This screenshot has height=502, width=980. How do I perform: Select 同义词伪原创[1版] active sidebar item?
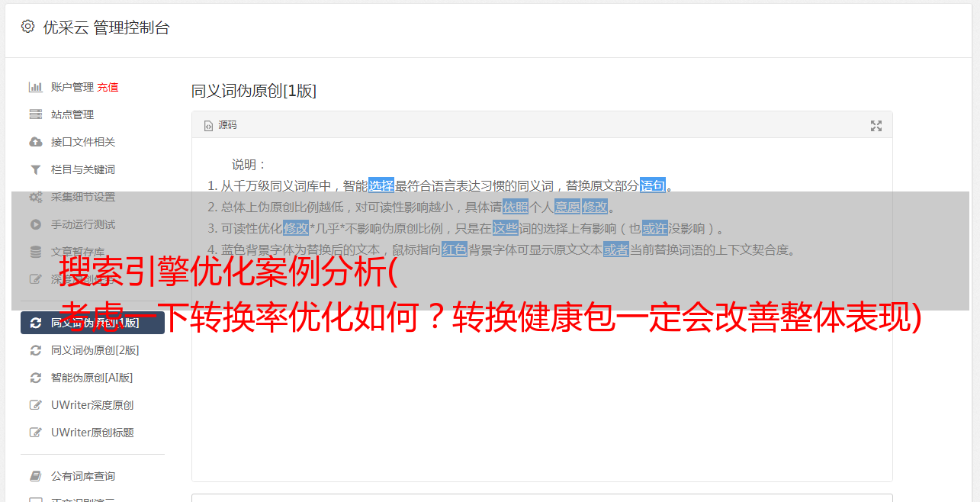(92, 323)
